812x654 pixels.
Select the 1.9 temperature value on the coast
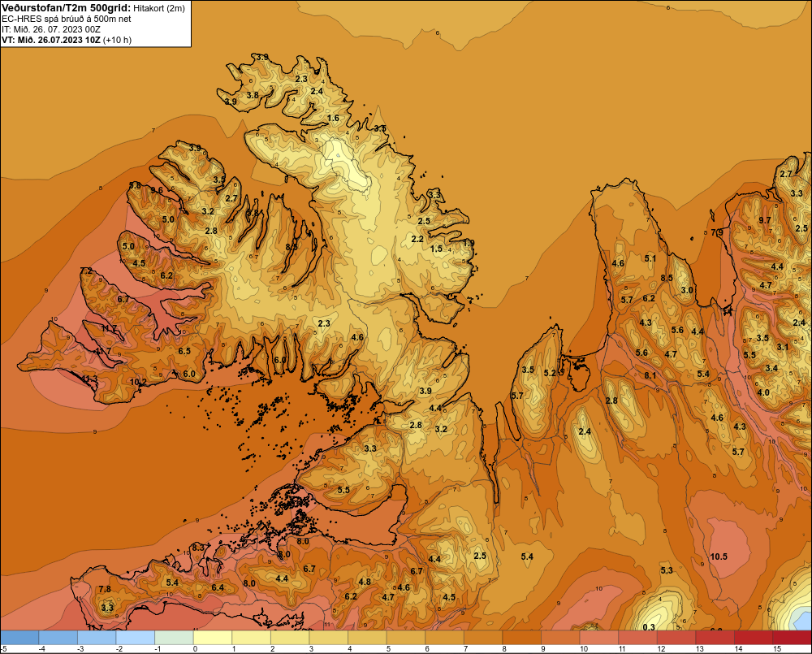tap(469, 243)
